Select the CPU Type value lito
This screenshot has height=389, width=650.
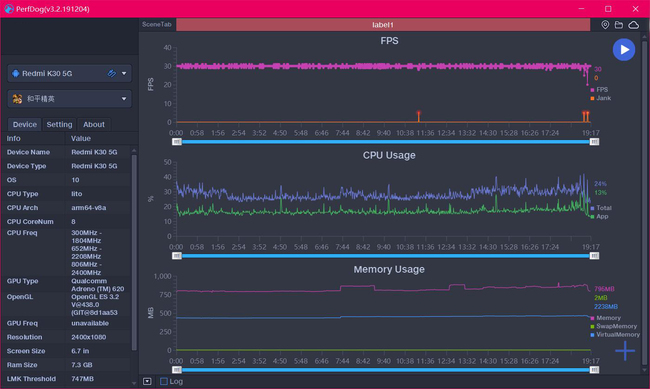[77, 194]
